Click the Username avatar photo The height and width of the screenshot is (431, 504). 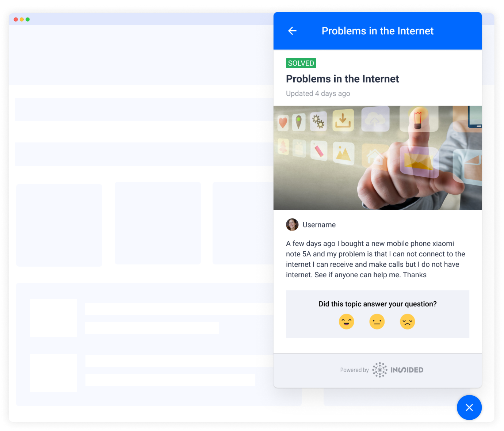coord(292,225)
